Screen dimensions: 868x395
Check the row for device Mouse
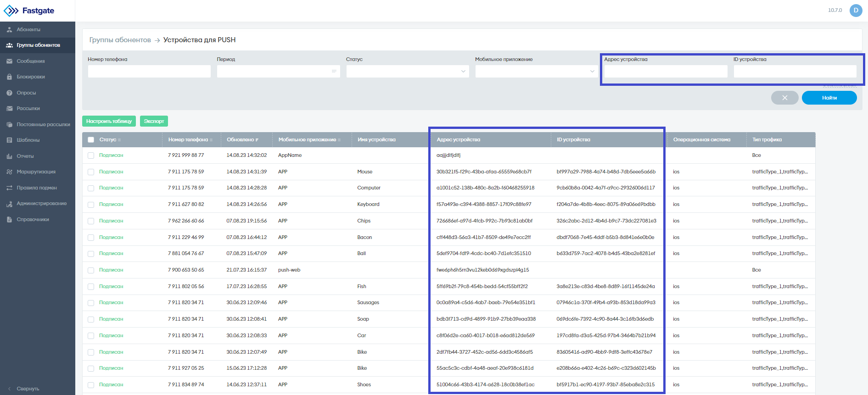(x=91, y=172)
